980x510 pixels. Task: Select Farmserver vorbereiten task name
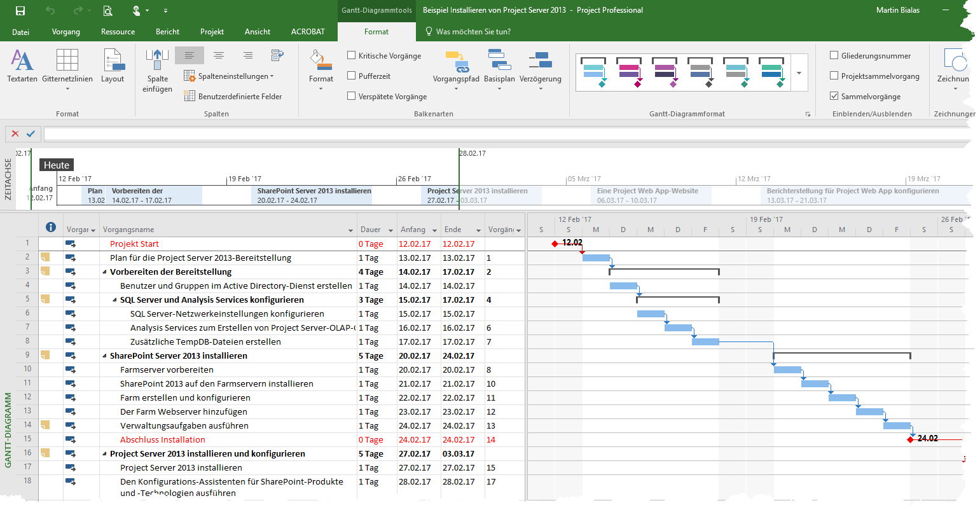click(167, 370)
